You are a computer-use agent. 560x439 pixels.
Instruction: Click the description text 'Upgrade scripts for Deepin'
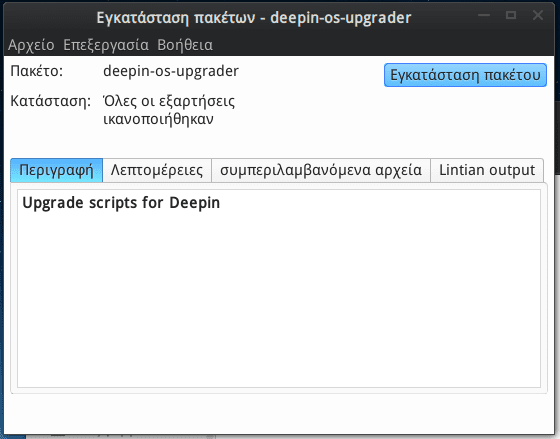[x=121, y=203]
